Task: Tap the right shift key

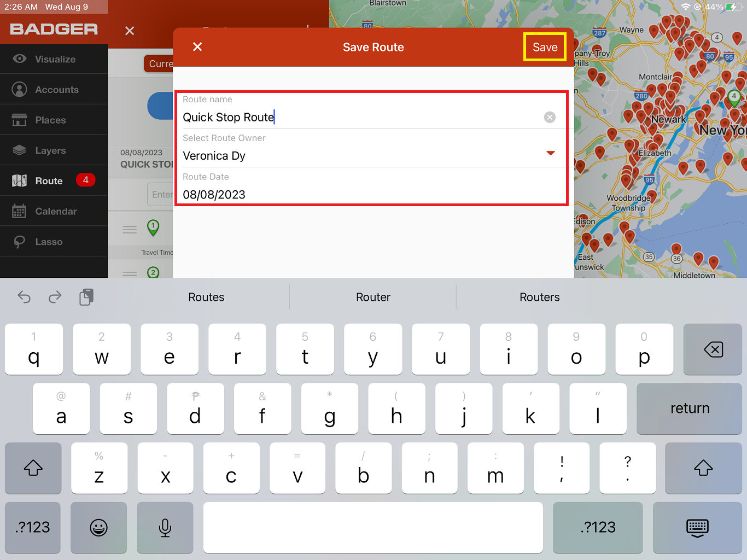Action: pos(703,468)
